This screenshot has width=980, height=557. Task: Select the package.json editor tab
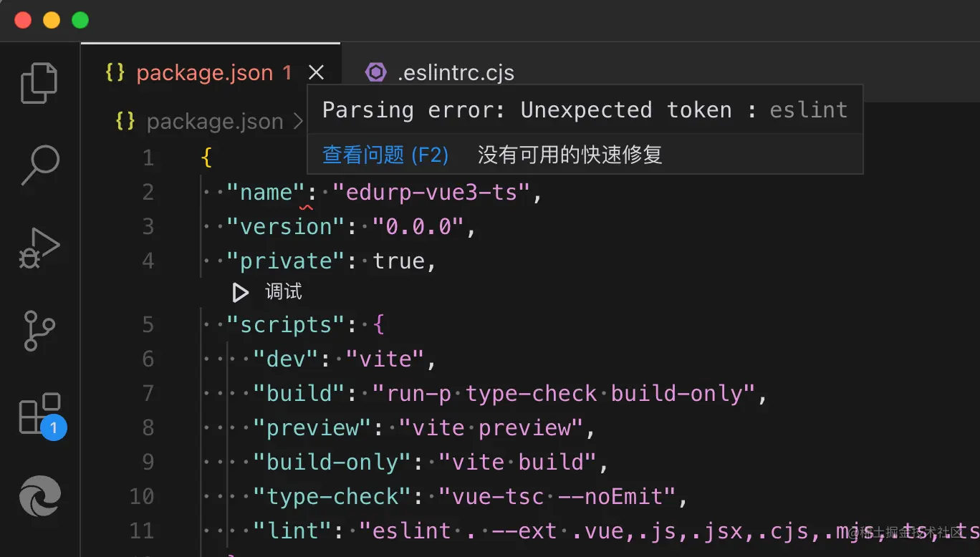click(204, 73)
